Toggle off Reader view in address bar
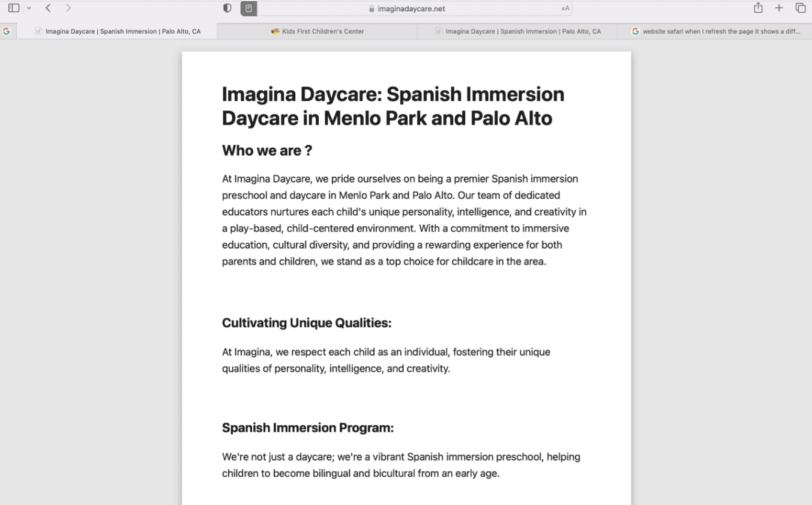The image size is (812, 505). pyautogui.click(x=248, y=8)
